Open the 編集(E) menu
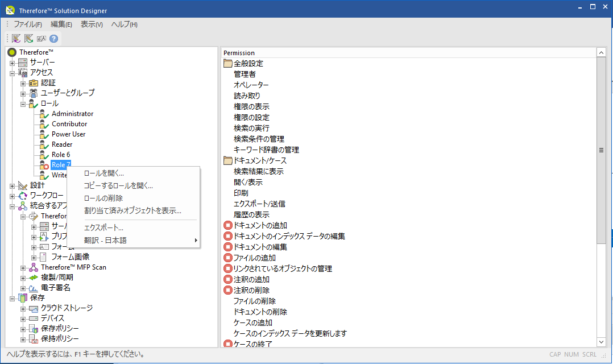The width and height of the screenshot is (613, 364). pos(61,24)
